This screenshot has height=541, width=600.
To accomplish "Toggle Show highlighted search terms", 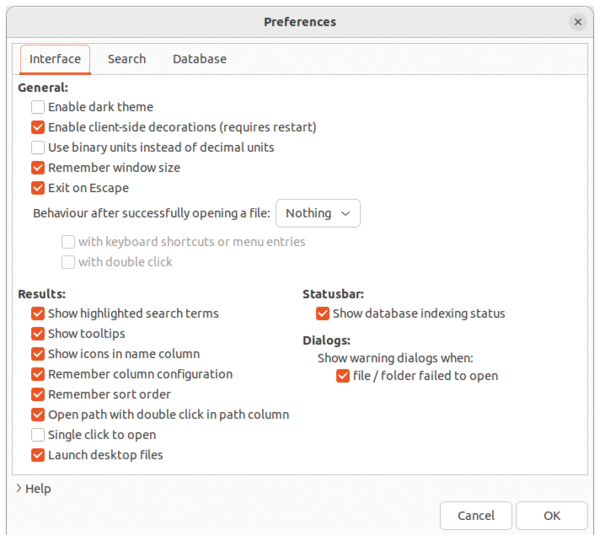I will tap(38, 314).
